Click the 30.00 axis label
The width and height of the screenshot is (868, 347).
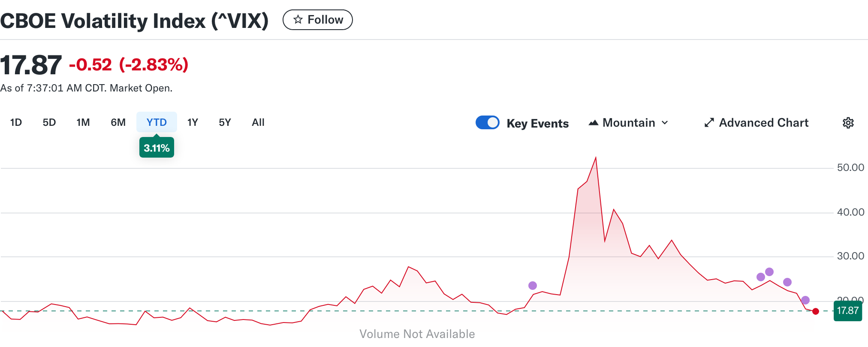tap(850, 256)
